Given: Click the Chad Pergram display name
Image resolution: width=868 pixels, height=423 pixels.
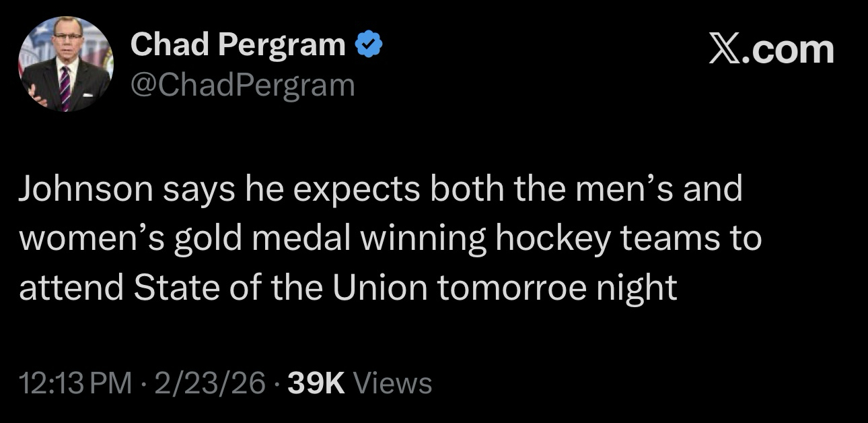Looking at the screenshot, I should pyautogui.click(x=238, y=45).
